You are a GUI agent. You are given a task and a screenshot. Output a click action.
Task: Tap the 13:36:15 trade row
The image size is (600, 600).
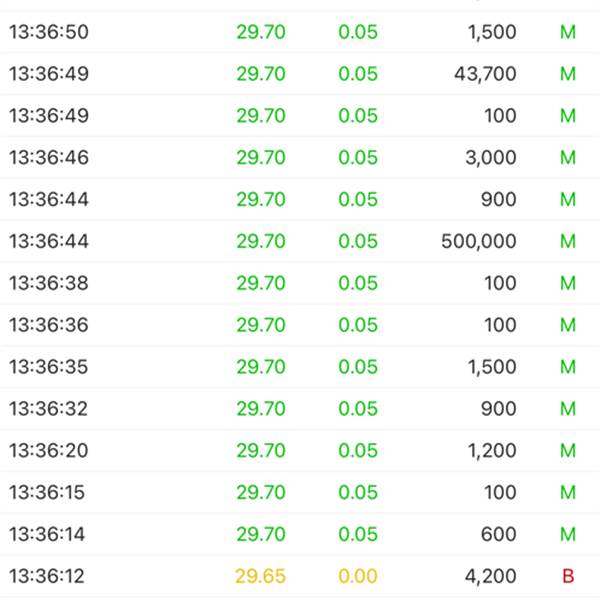300,492
